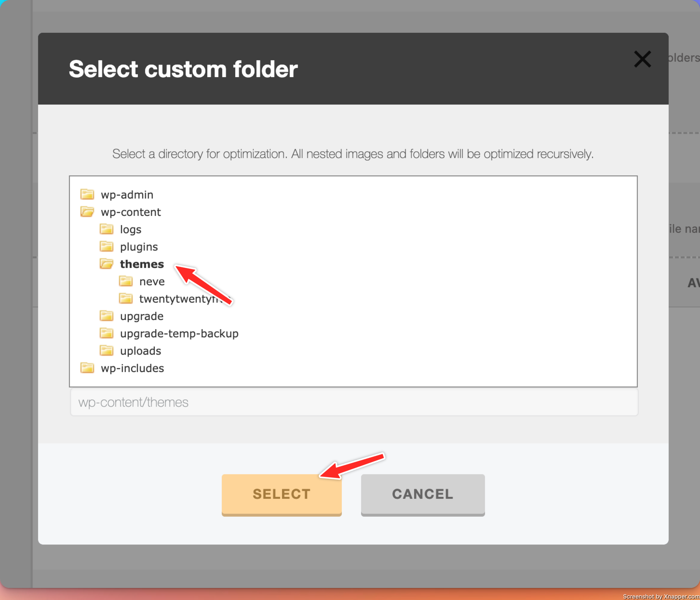Click the plugins folder icon

[x=106, y=247]
